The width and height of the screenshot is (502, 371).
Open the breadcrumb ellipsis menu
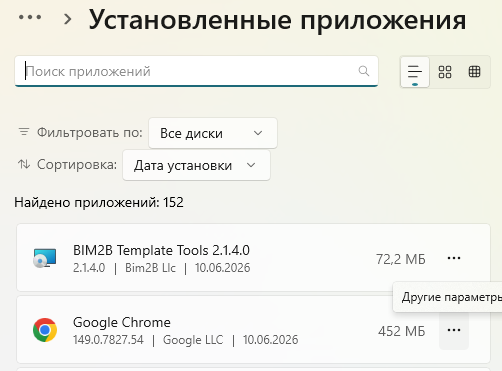click(x=30, y=17)
